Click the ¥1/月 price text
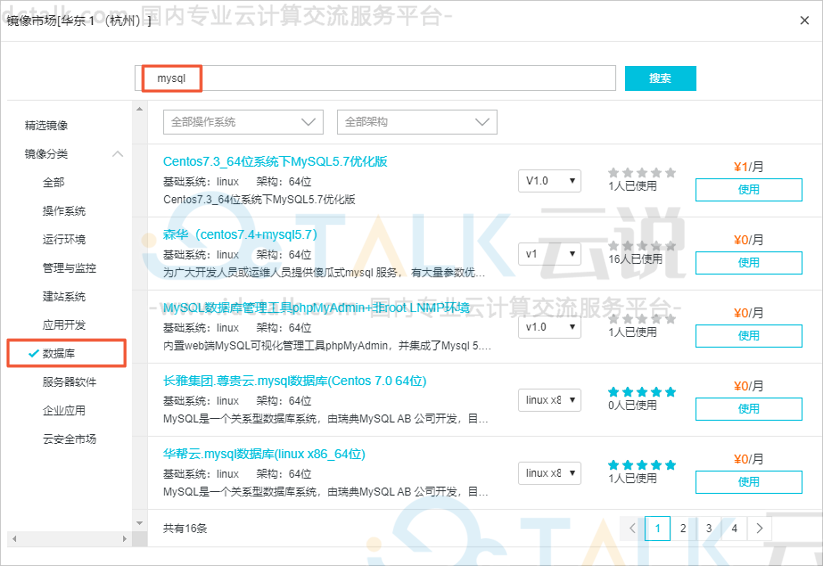The image size is (823, 566). click(x=748, y=167)
